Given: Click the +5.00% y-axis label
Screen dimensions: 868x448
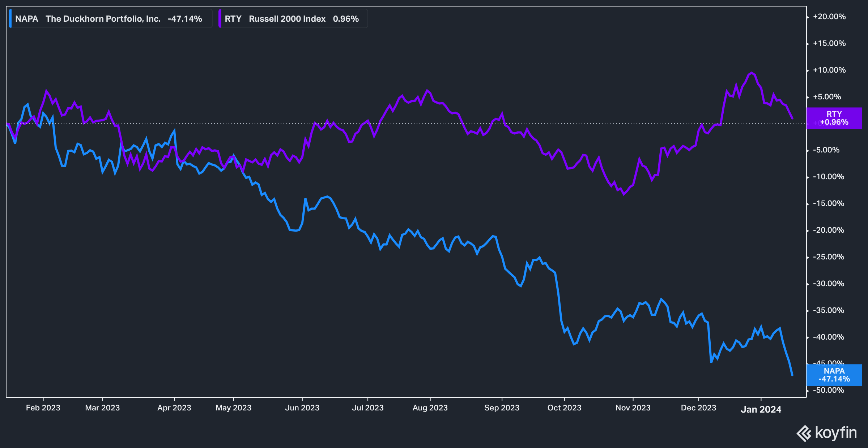Looking at the screenshot, I should (827, 97).
